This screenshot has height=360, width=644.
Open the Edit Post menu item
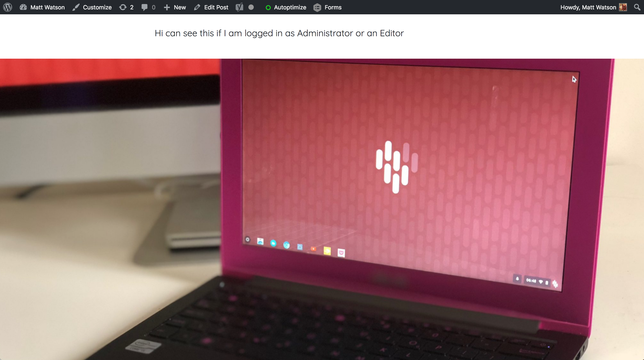[x=212, y=7]
